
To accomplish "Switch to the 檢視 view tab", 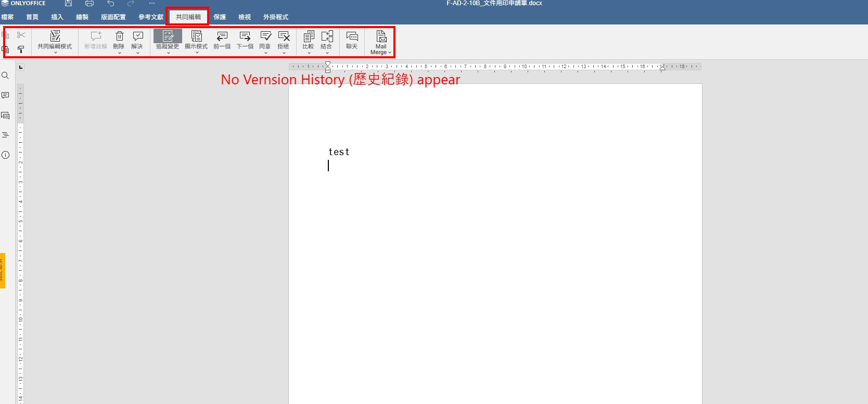I will click(x=245, y=17).
